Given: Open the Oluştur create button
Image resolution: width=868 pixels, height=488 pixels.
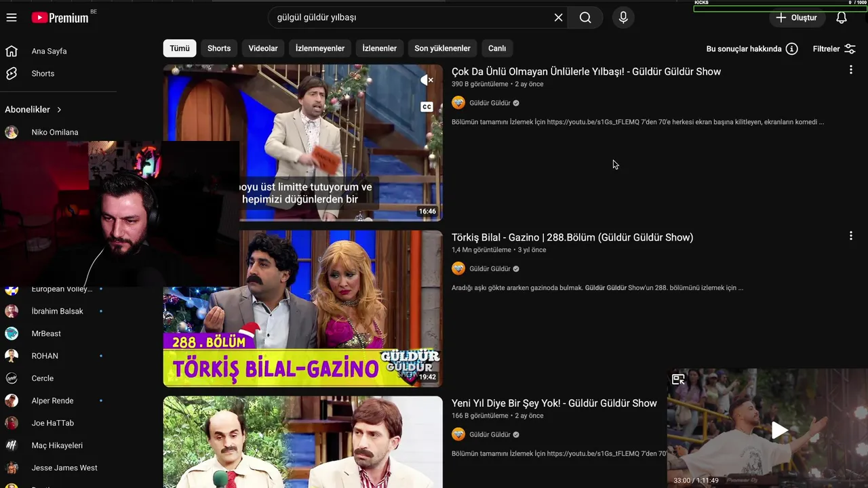Looking at the screenshot, I should tap(797, 18).
